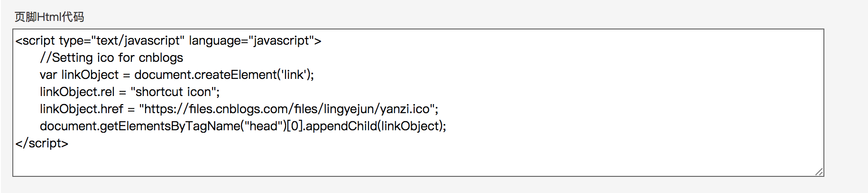The image size is (868, 193).
Task: Click the linkObject.rel assignment line
Action: [x=130, y=92]
